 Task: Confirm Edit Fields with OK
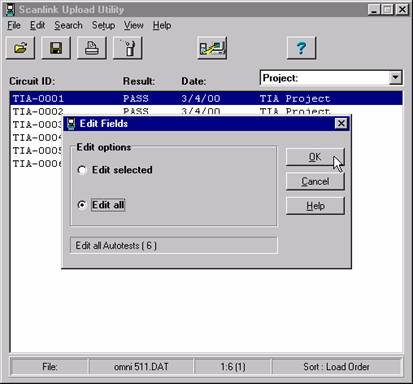pos(315,157)
